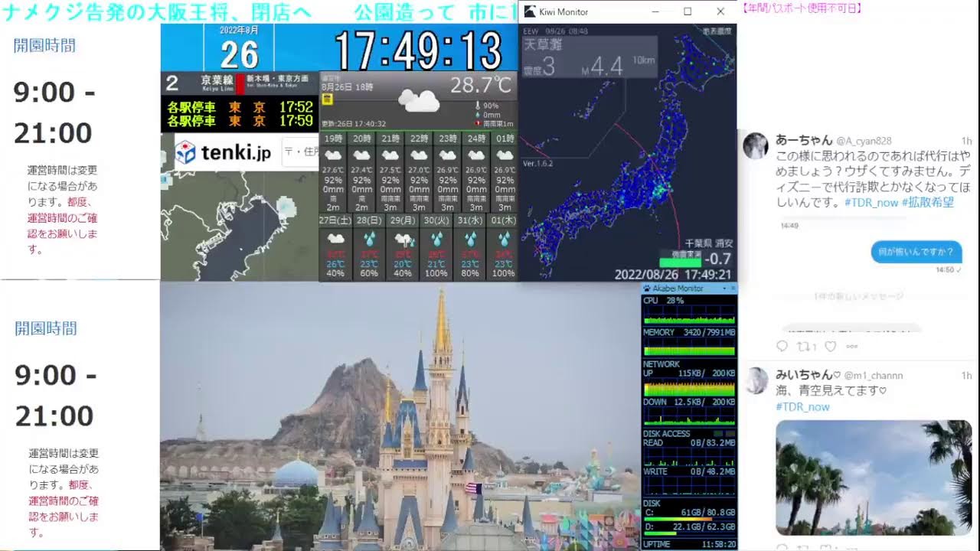The width and height of the screenshot is (980, 551).
Task: Click the tenki.jp address search field
Action: pos(301,152)
